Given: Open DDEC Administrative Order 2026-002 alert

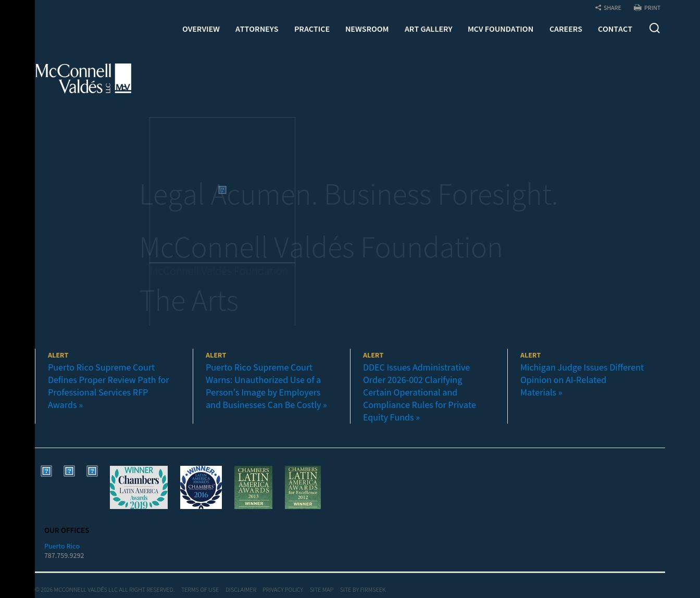Looking at the screenshot, I should 419,392.
